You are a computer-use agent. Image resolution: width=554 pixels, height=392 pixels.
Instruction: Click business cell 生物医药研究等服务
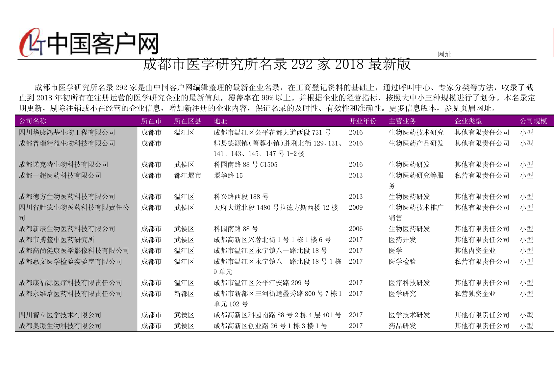click(416, 181)
